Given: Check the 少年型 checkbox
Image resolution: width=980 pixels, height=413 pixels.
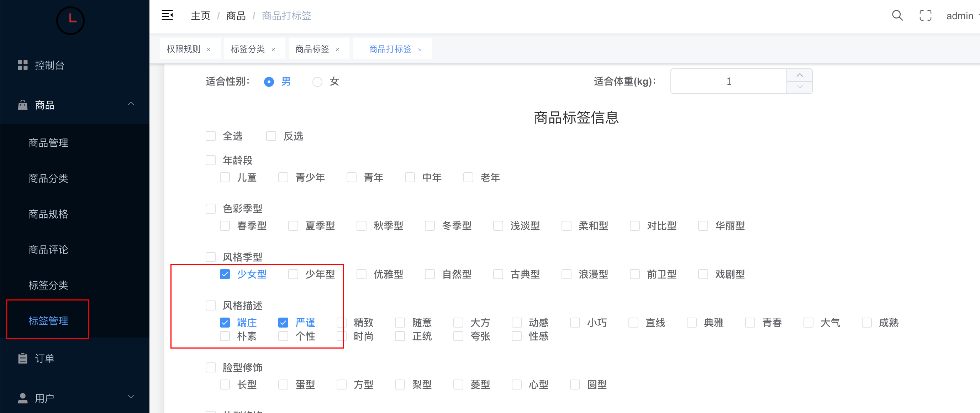Looking at the screenshot, I should point(293,274).
